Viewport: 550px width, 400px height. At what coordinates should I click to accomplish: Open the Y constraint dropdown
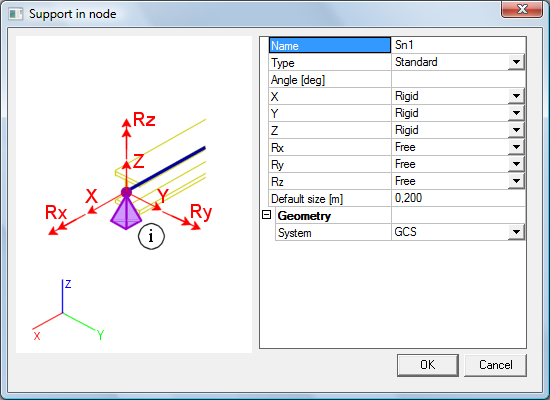(516, 113)
